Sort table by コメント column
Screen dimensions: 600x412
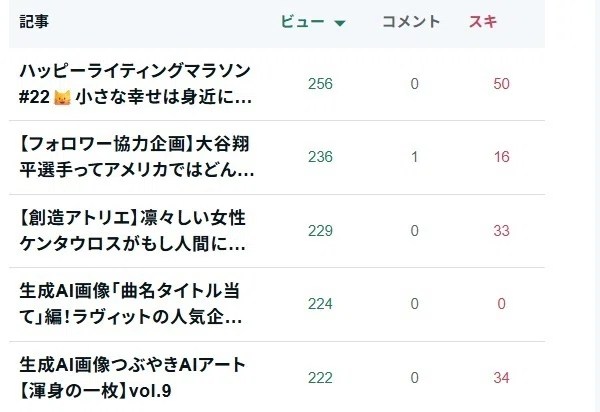pos(411,21)
